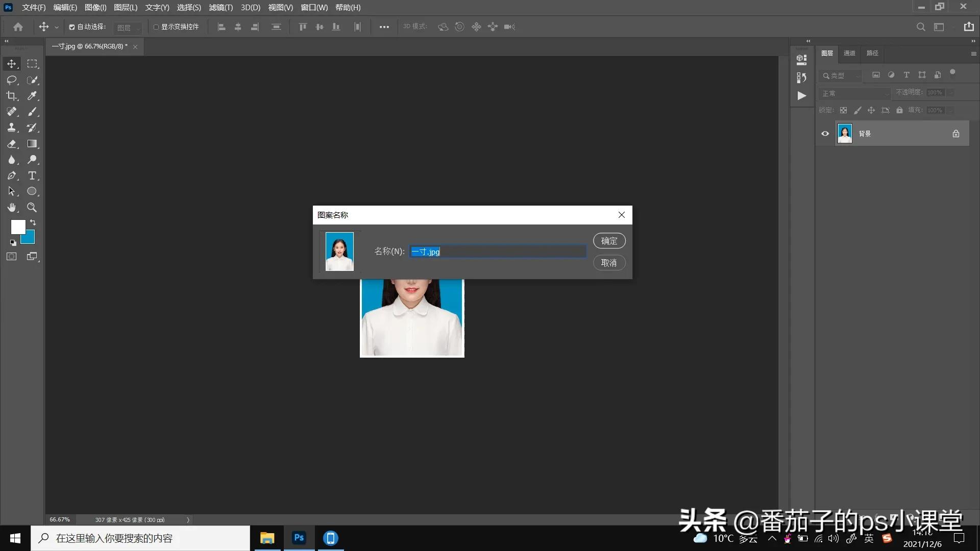
Task: Click the 确定 button in the dialog
Action: click(x=609, y=240)
